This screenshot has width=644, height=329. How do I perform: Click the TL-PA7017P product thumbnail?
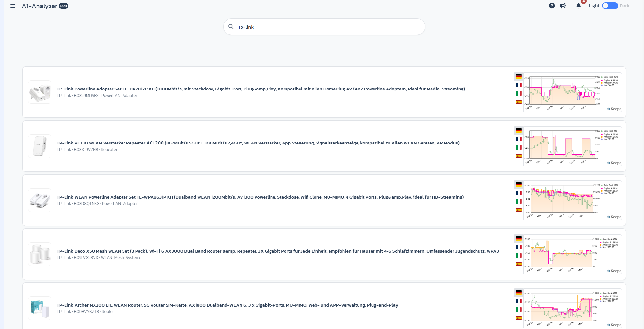click(40, 92)
